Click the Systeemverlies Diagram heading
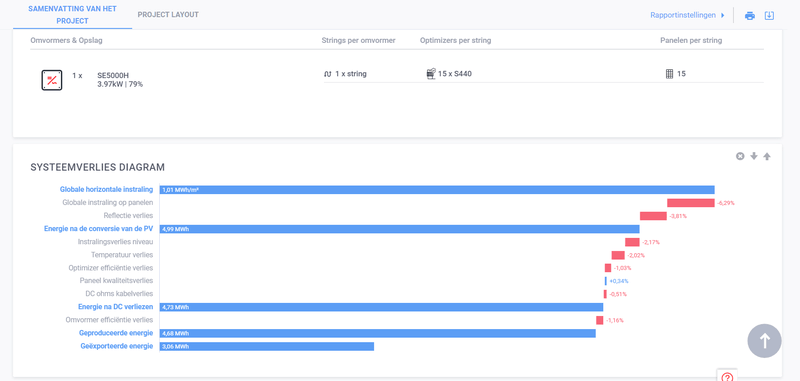Viewport: 800px width, 381px height. (97, 167)
